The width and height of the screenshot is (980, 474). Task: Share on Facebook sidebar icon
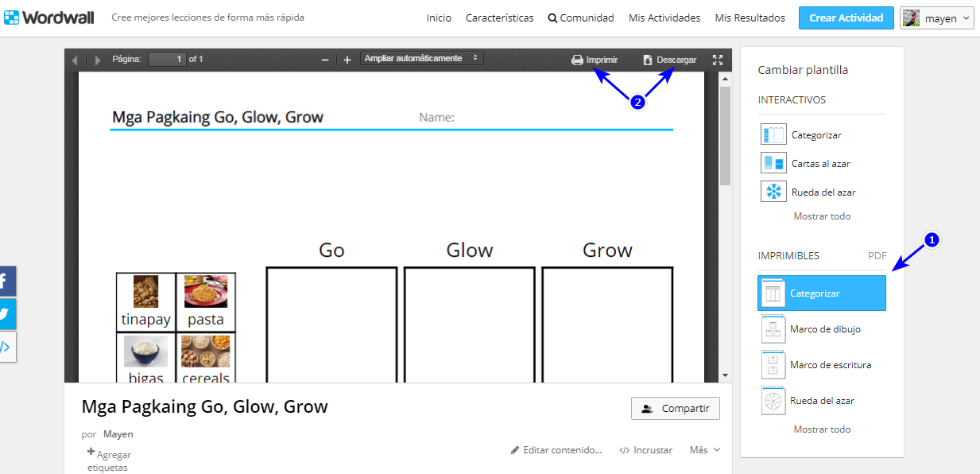point(5,281)
